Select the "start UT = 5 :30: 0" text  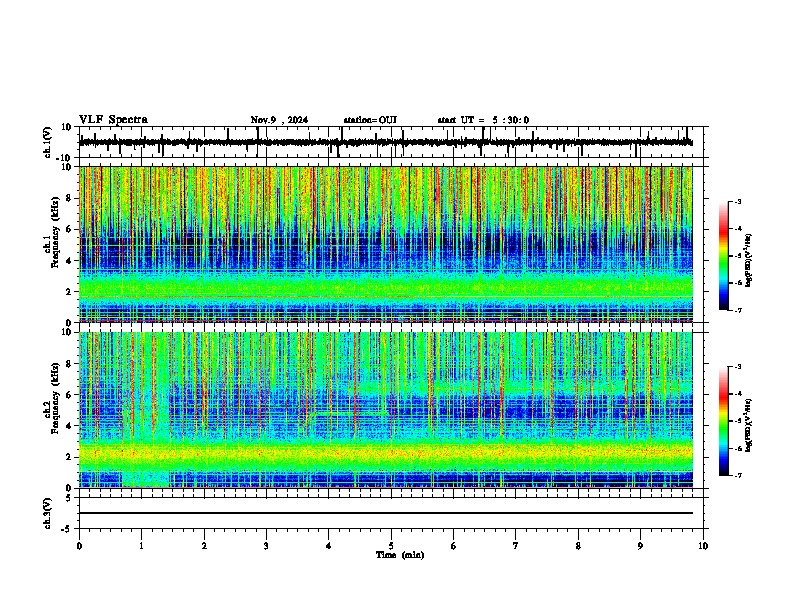(x=483, y=120)
